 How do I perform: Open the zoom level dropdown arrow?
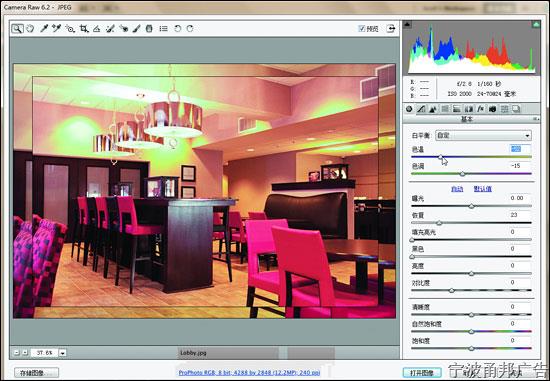coord(62,353)
